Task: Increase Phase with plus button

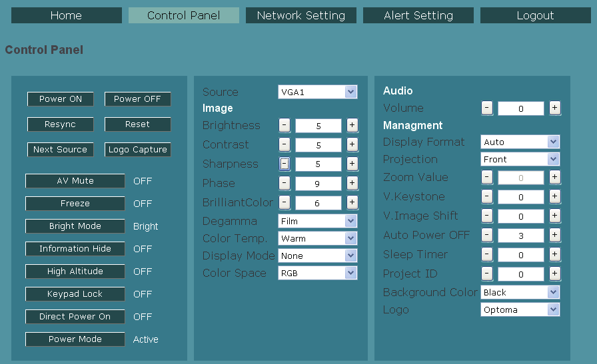Action: click(x=352, y=184)
